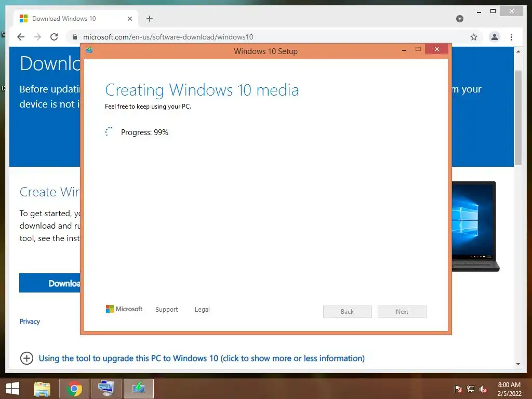Bookmark this page with the star icon

click(x=474, y=37)
